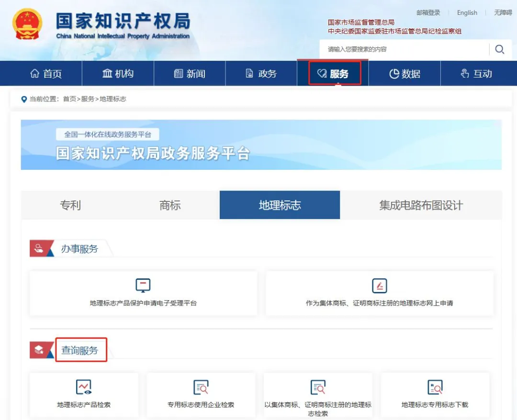The width and height of the screenshot is (517, 420).
Task: Open 以集体商标、证明商标注册的地理标志检索
Action: tap(318, 395)
